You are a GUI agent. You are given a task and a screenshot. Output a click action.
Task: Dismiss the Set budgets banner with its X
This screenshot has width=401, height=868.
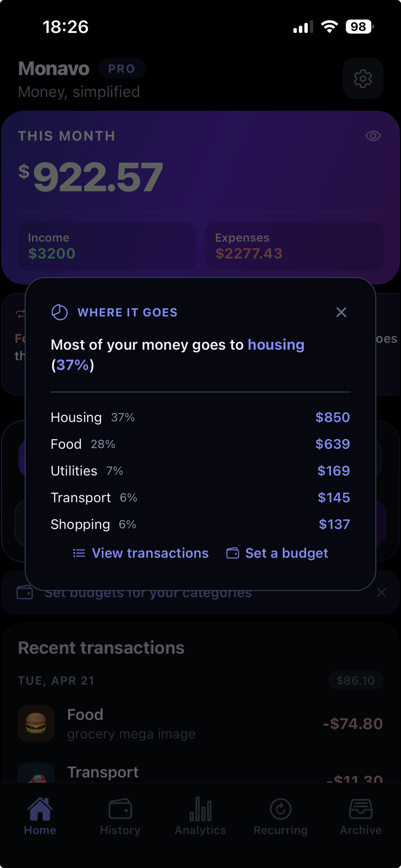click(x=381, y=593)
